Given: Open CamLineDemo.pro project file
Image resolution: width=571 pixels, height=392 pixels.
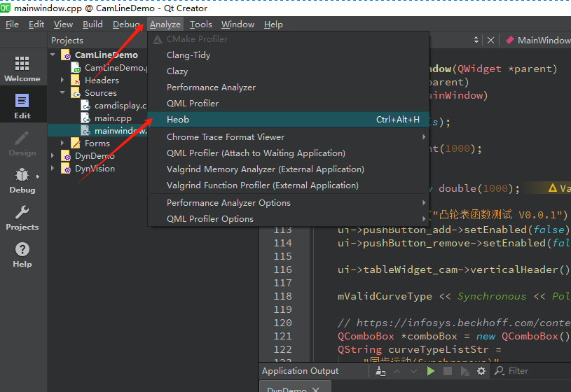Looking at the screenshot, I should click(116, 68).
